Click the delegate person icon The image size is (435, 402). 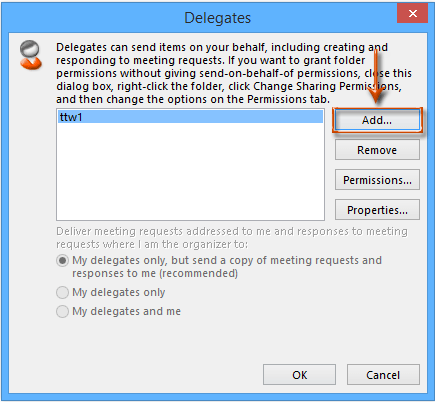pos(31,55)
